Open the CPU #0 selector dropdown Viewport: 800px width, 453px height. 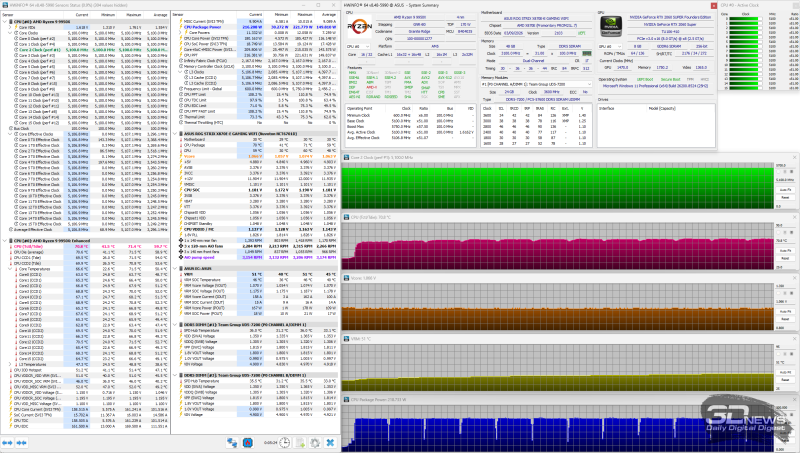359,46
